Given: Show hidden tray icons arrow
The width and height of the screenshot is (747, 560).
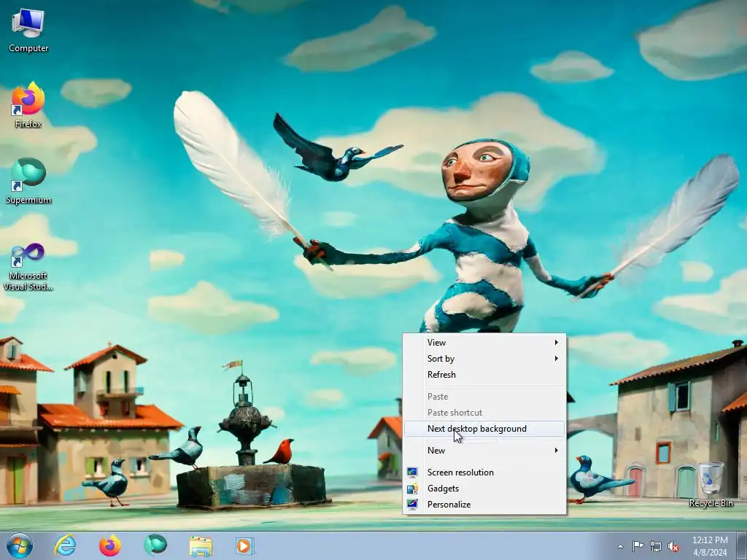Looking at the screenshot, I should click(620, 546).
